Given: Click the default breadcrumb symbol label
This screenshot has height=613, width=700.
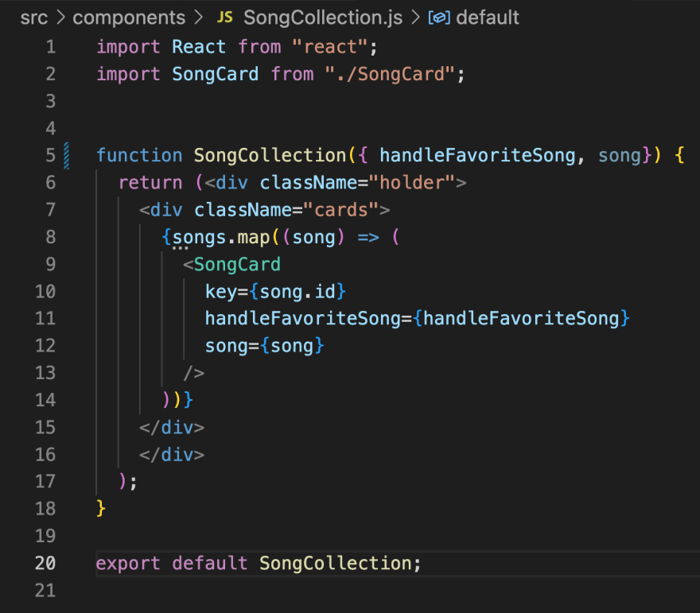Looking at the screenshot, I should click(488, 17).
